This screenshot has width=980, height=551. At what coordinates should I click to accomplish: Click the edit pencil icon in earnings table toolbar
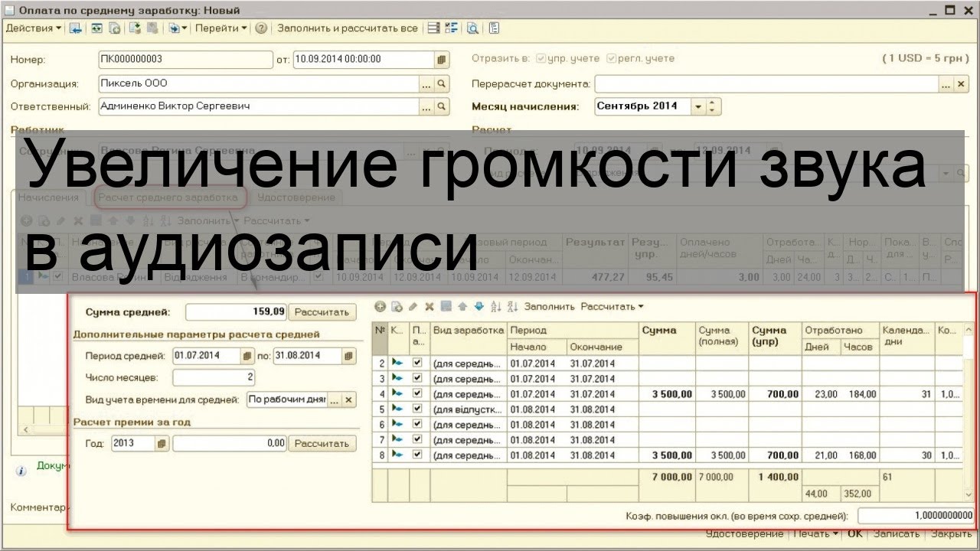click(x=413, y=307)
